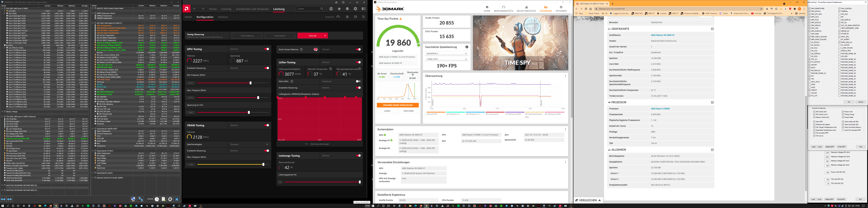Image resolution: width=868 pixels, height=208 pixels.
Task: Click the load tuning profile icon
Action: click(x=347, y=17)
